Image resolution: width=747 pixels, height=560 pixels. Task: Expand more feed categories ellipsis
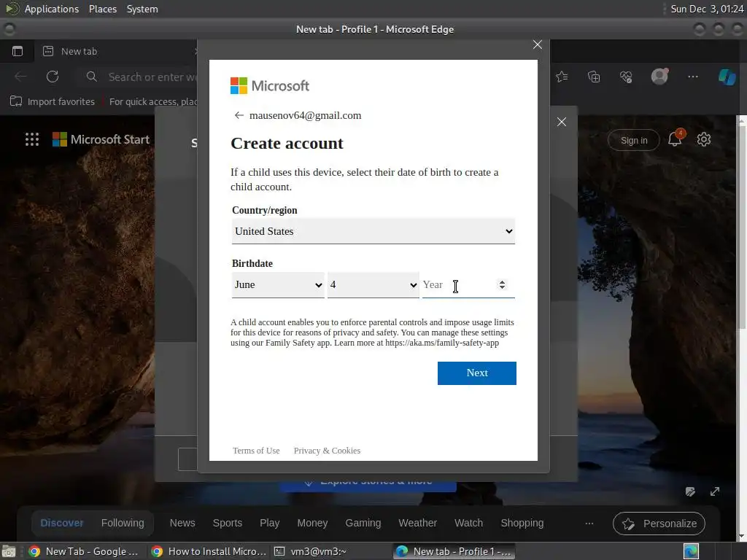pos(589,524)
